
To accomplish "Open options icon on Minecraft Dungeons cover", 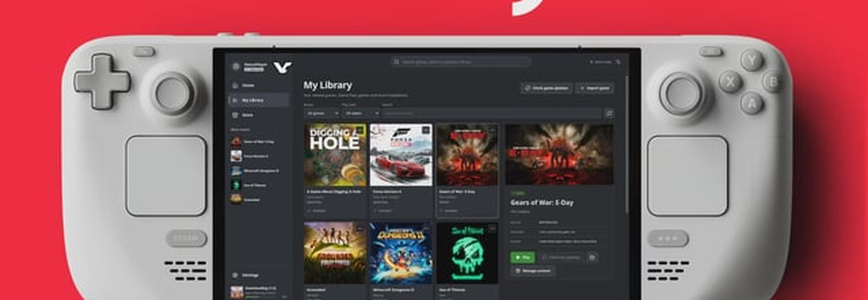I will point(426,229).
